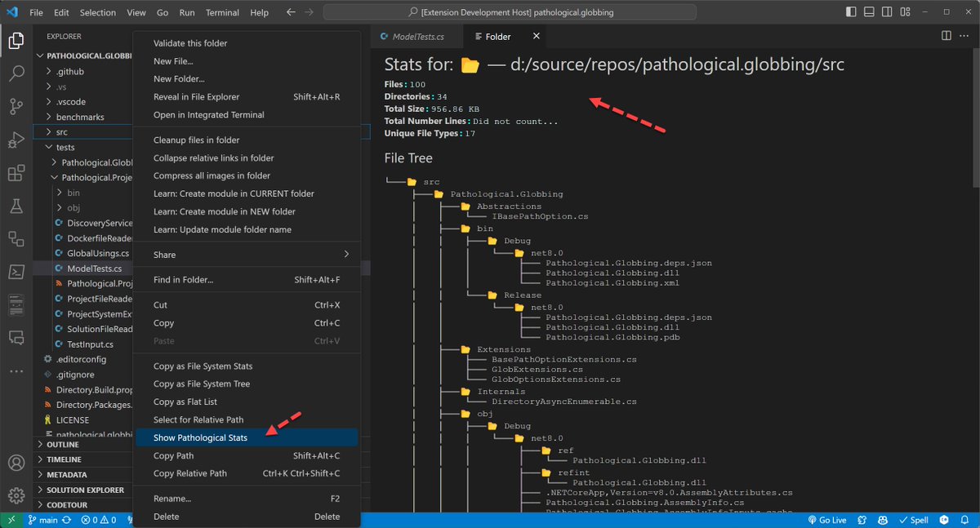This screenshot has height=528, width=980.
Task: Click IBasePathOption.cs in File Tree
Action: 540,216
